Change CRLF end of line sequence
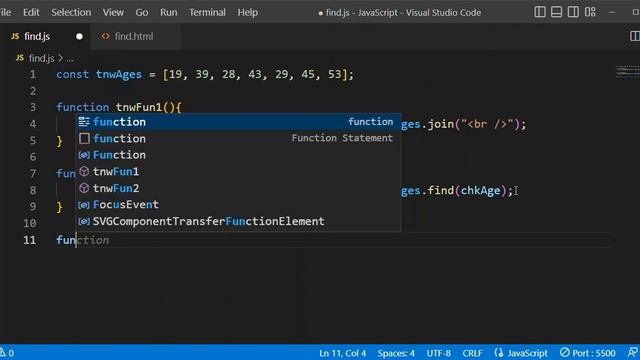Screen dimensions: 640x360 [472, 353]
